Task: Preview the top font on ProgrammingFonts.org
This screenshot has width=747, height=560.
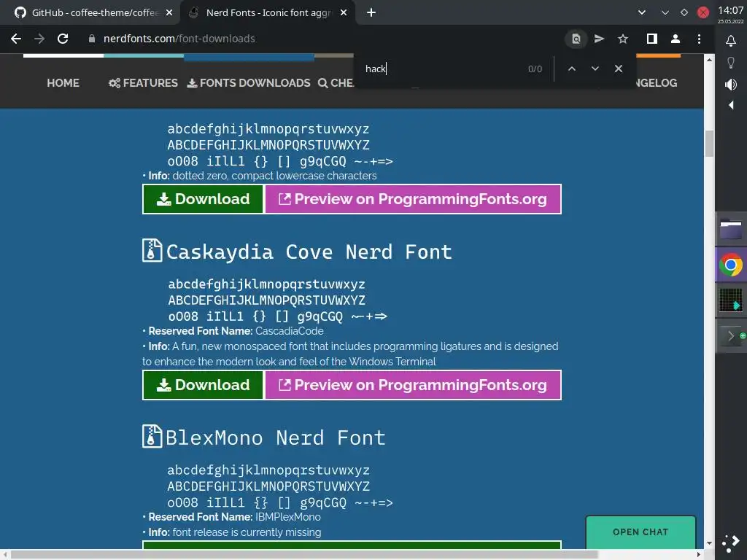Action: [413, 199]
